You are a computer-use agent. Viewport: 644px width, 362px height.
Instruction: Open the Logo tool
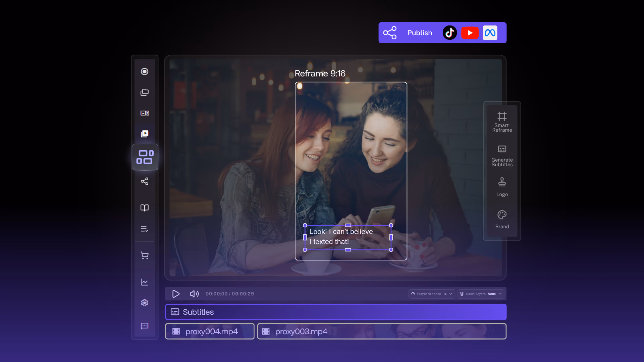pyautogui.click(x=502, y=187)
